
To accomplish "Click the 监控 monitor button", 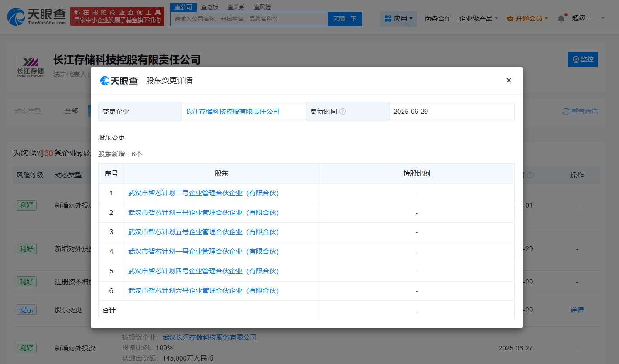I will [x=582, y=59].
